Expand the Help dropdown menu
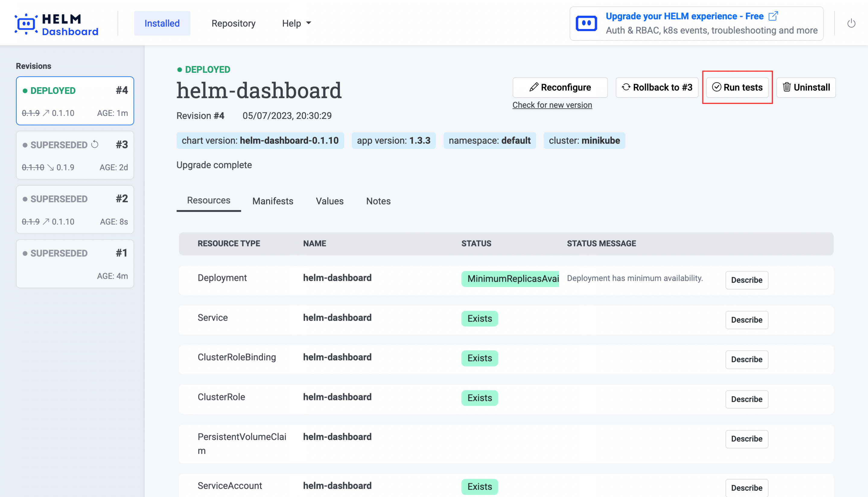The image size is (868, 497). (296, 23)
